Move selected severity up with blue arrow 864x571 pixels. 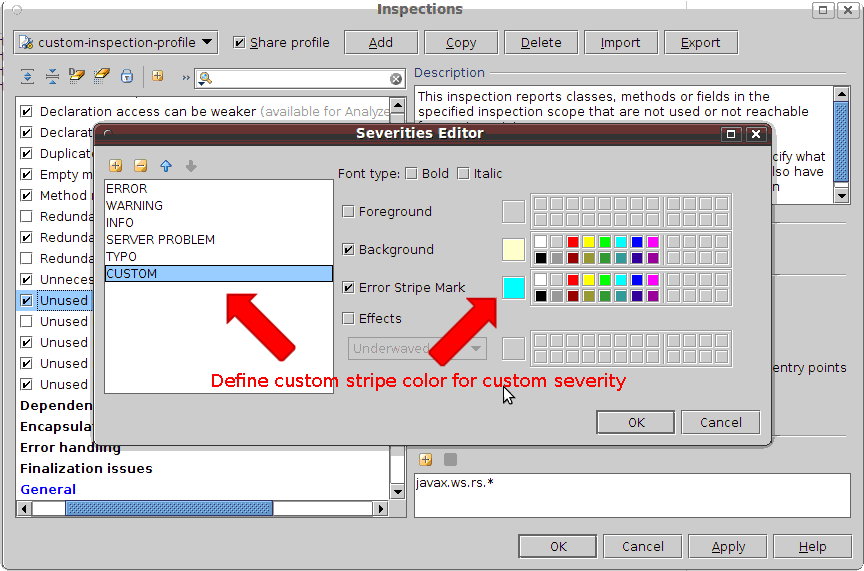[166, 166]
